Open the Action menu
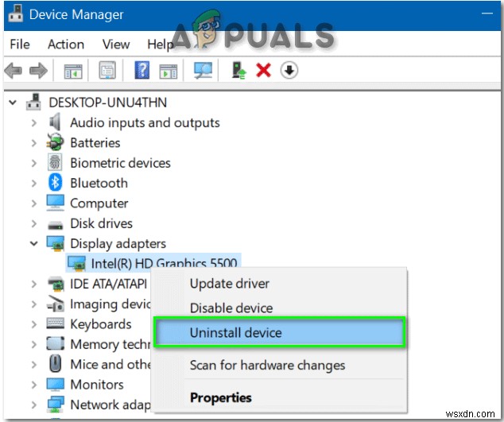Screen dimensions: 504x422 [x=66, y=44]
